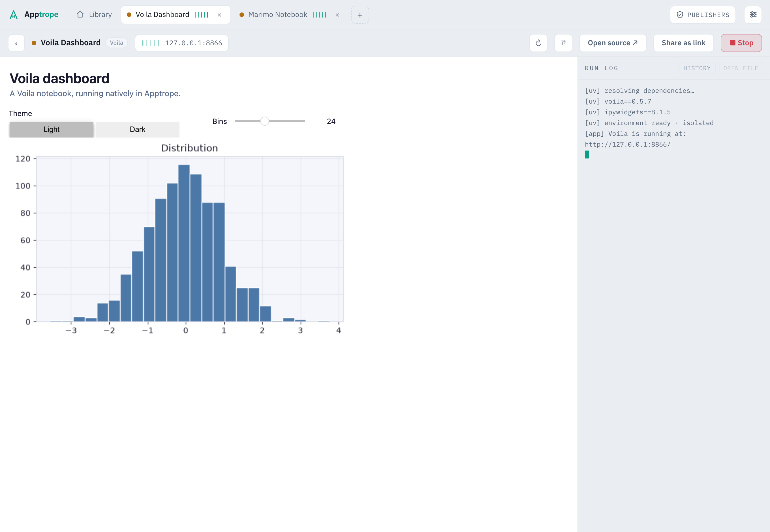Click Share as link
Image resolution: width=770 pixels, height=532 pixels.
pyautogui.click(x=683, y=43)
